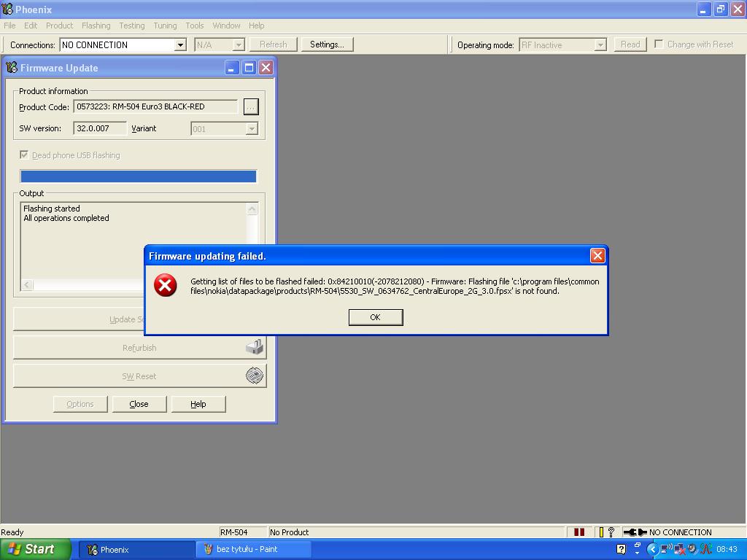Open the Tuning menu
747x560 pixels.
coord(165,26)
